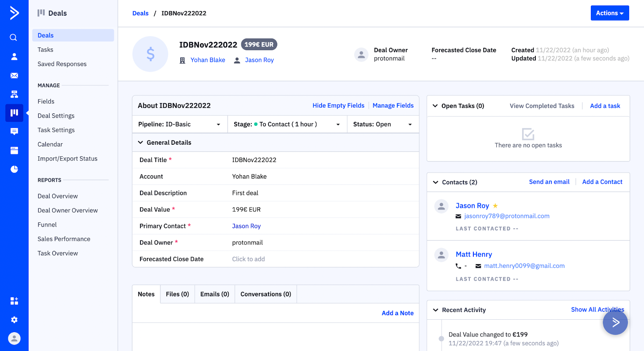Collapse the Contacts panel
The image size is (644, 351).
coord(436,182)
